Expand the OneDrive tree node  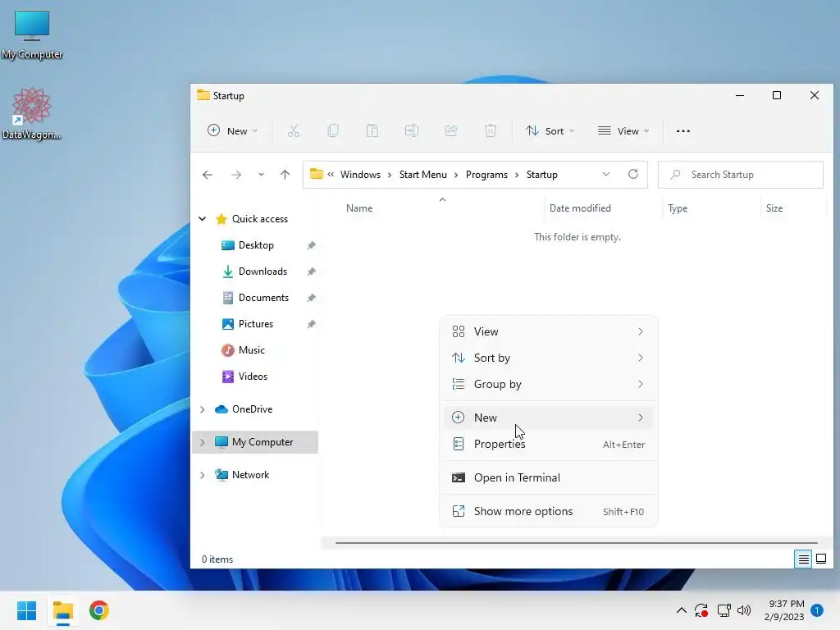[202, 409]
